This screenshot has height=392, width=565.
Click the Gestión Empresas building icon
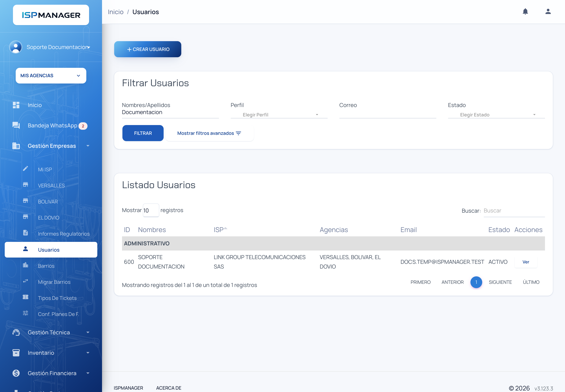pyautogui.click(x=16, y=146)
